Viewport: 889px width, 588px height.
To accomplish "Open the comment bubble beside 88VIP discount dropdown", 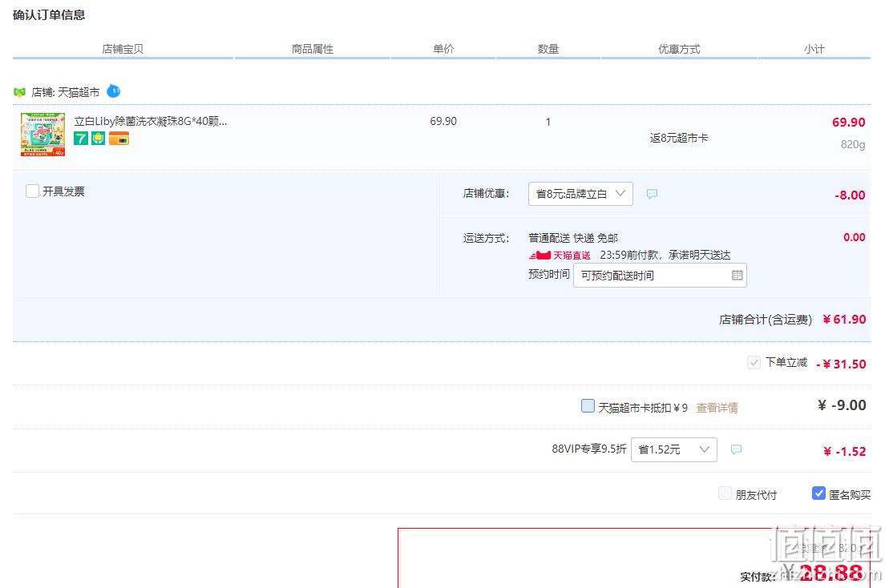I will (736, 449).
